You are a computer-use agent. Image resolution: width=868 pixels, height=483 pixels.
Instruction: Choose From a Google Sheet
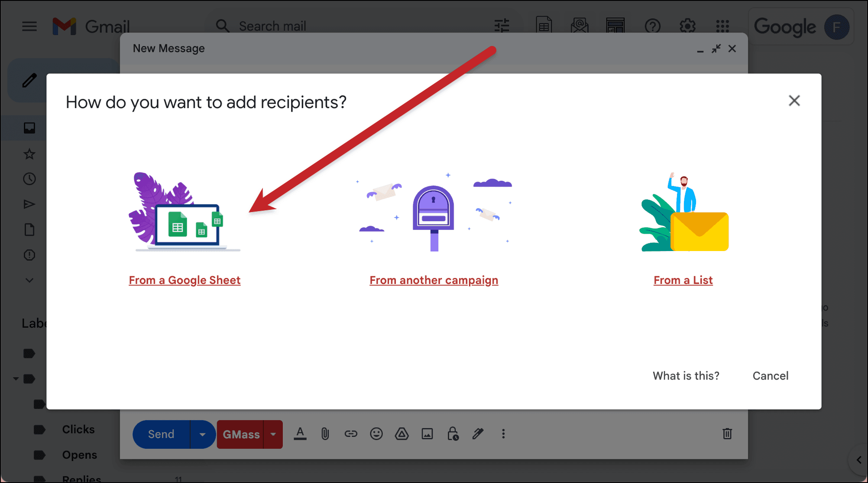(185, 280)
